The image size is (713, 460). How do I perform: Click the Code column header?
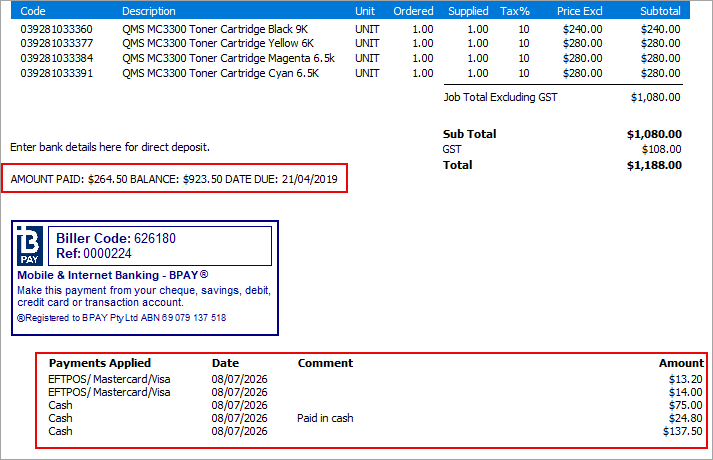(33, 11)
